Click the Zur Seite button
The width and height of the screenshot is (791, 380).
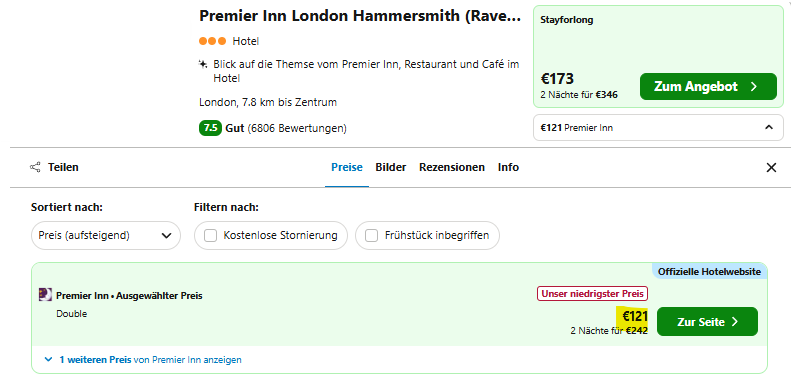coord(707,321)
